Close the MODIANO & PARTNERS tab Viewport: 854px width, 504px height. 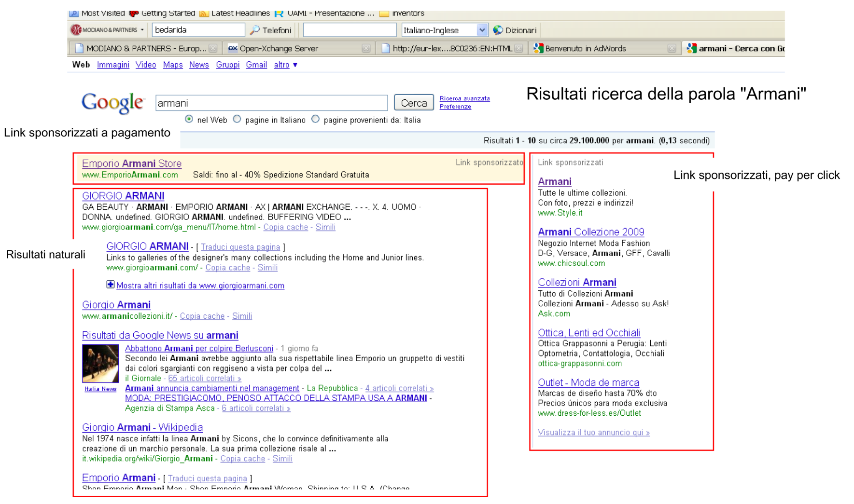213,48
